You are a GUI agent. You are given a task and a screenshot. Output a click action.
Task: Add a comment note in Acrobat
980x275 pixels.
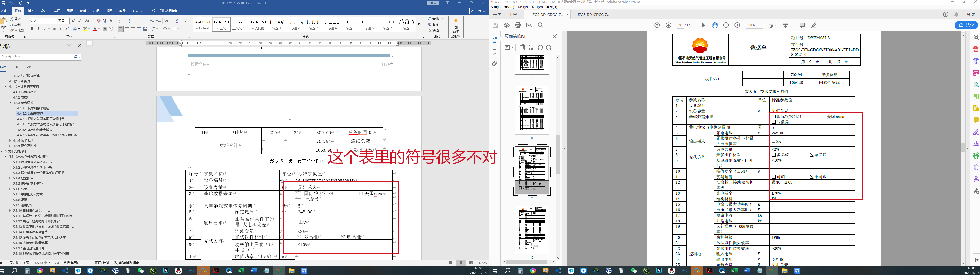tap(802, 25)
